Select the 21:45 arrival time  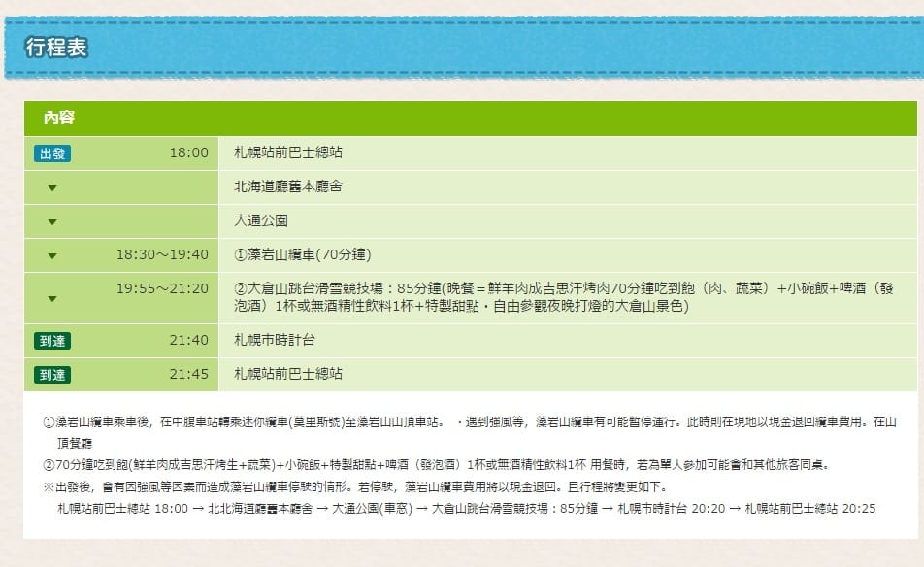coord(188,374)
